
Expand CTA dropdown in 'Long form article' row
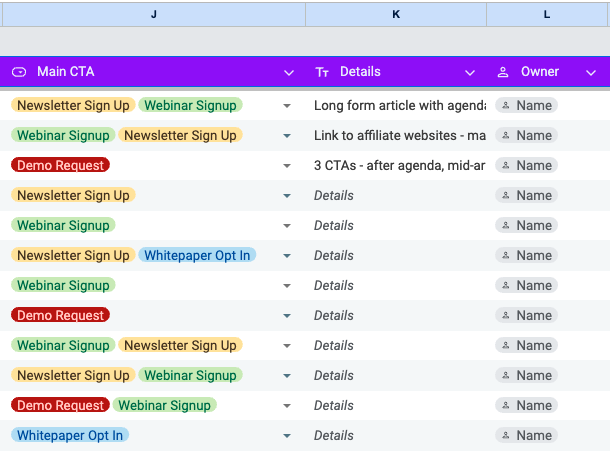coord(287,106)
